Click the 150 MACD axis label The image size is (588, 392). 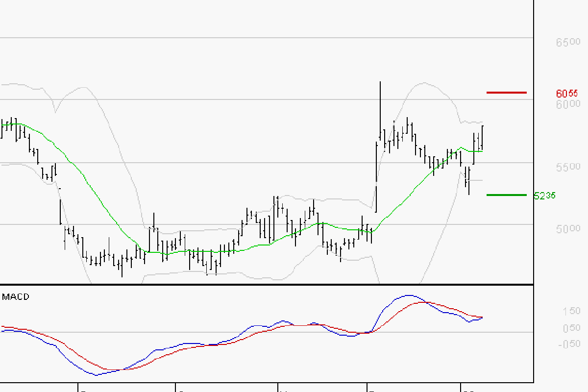coord(571,311)
